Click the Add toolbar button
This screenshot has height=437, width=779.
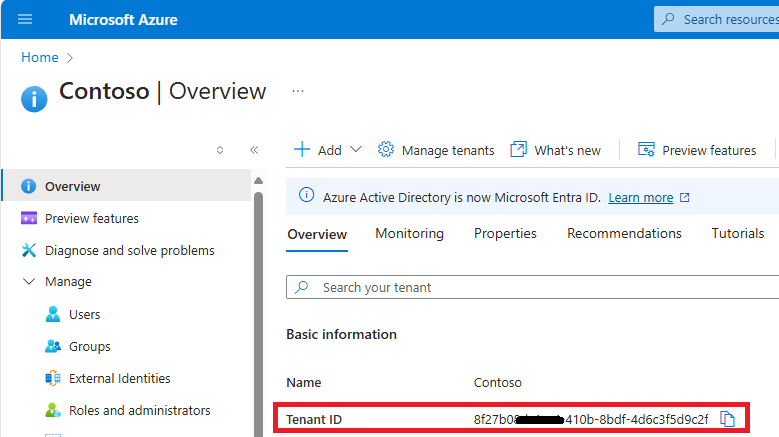[318, 150]
